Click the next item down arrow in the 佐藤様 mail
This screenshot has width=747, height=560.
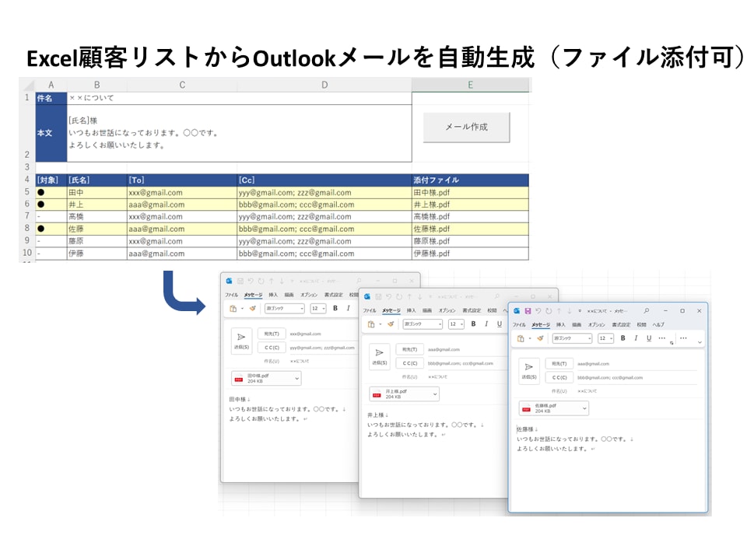(x=570, y=311)
